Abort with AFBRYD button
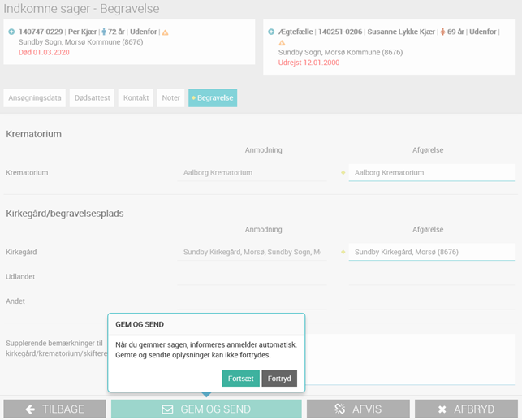This screenshot has height=420, width=522. [466, 409]
